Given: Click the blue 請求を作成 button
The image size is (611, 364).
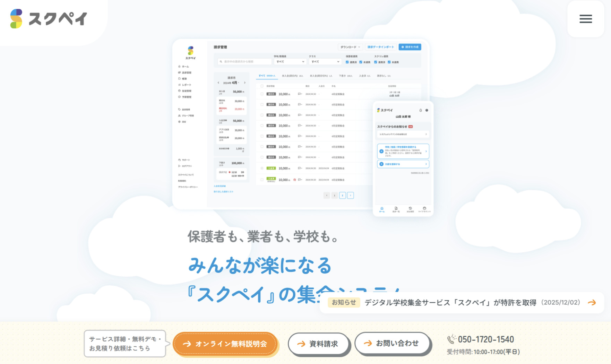Looking at the screenshot, I should click(410, 47).
